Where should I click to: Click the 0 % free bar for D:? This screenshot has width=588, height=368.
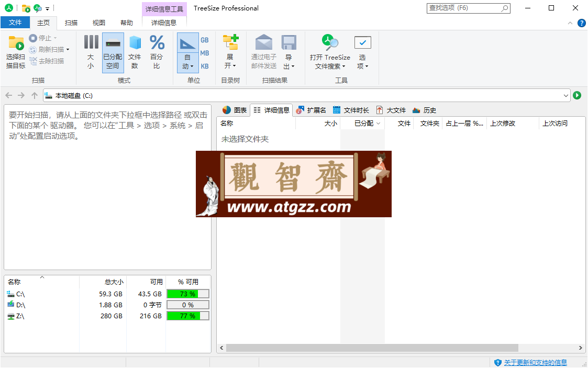coord(188,305)
